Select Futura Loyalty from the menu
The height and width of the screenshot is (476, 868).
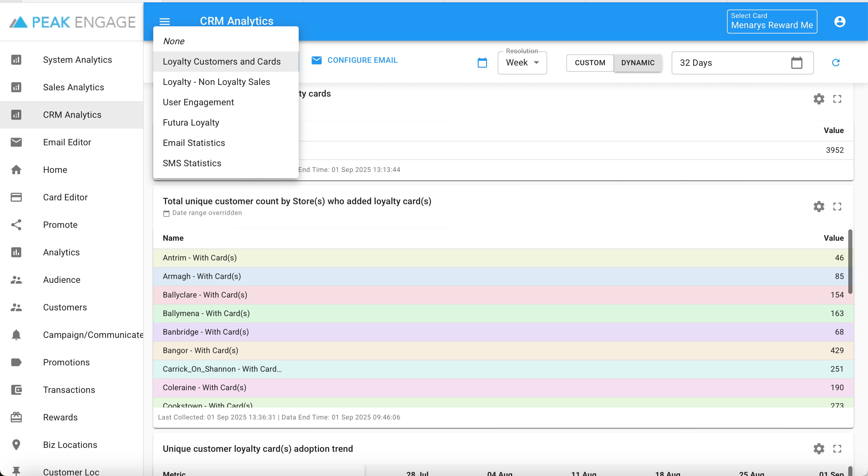tap(191, 122)
